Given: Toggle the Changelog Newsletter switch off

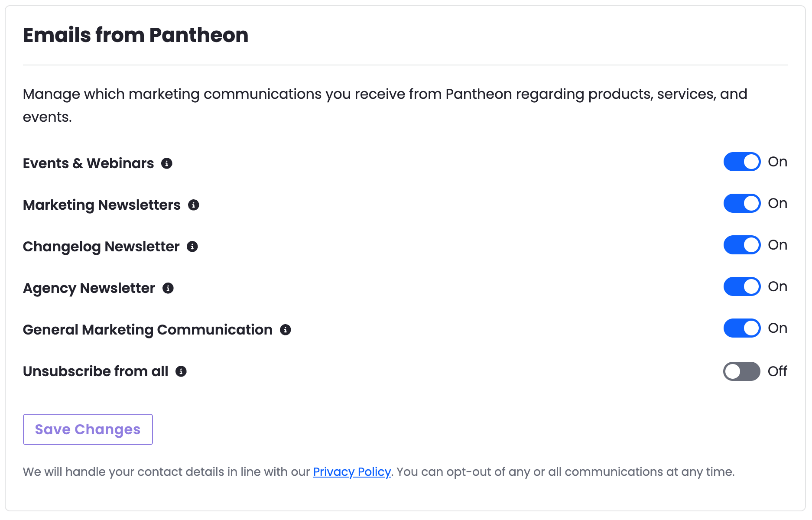Looking at the screenshot, I should pos(742,245).
